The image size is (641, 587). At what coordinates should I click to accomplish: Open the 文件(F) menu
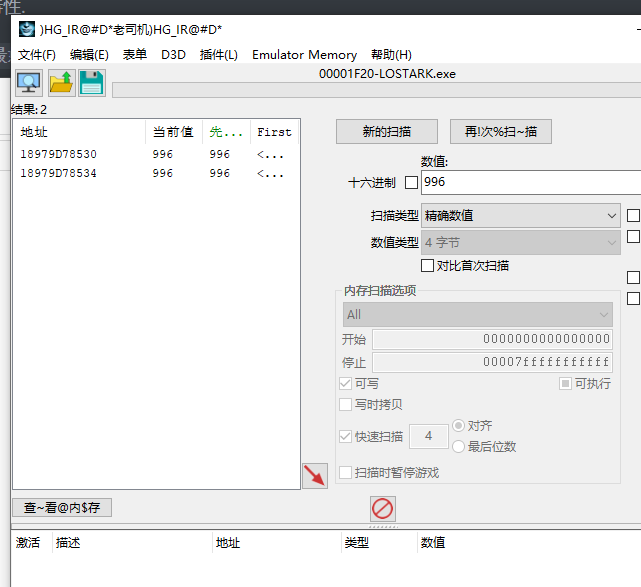coord(37,55)
